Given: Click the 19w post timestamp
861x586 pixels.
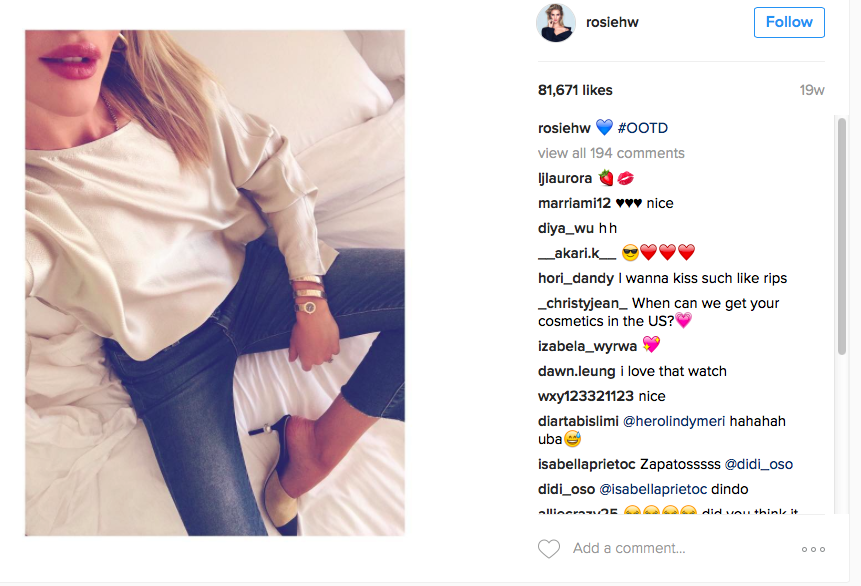Looking at the screenshot, I should 812,90.
